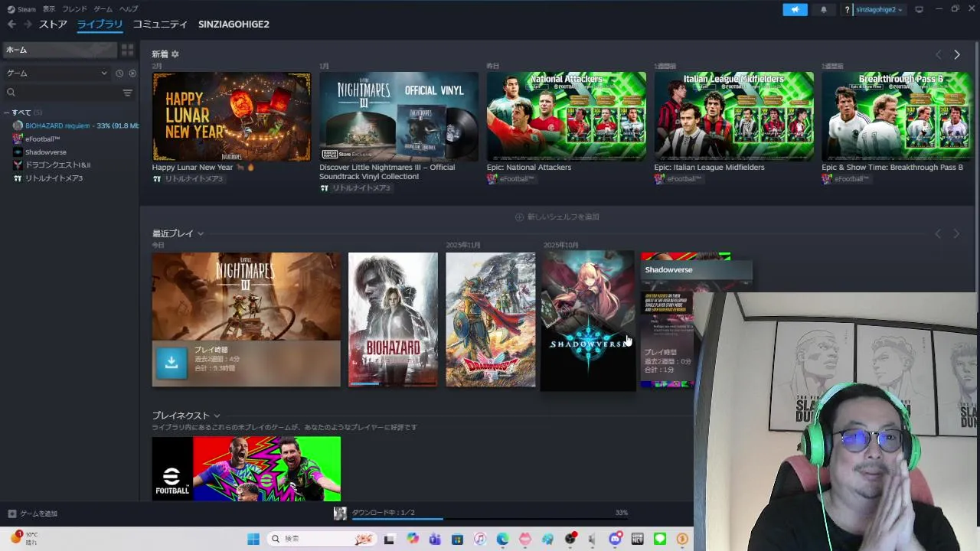Open the Little Nightmares III recent game cover
The image size is (980, 551).
tap(246, 297)
